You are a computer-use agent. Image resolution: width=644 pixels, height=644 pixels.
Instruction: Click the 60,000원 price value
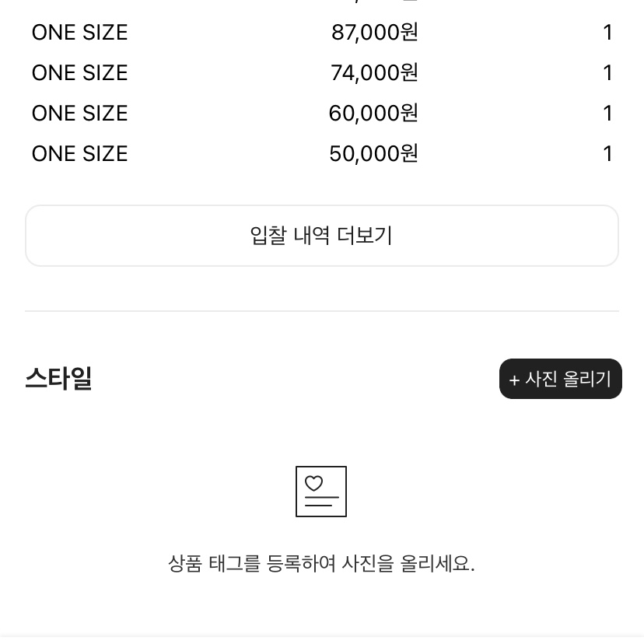click(373, 113)
